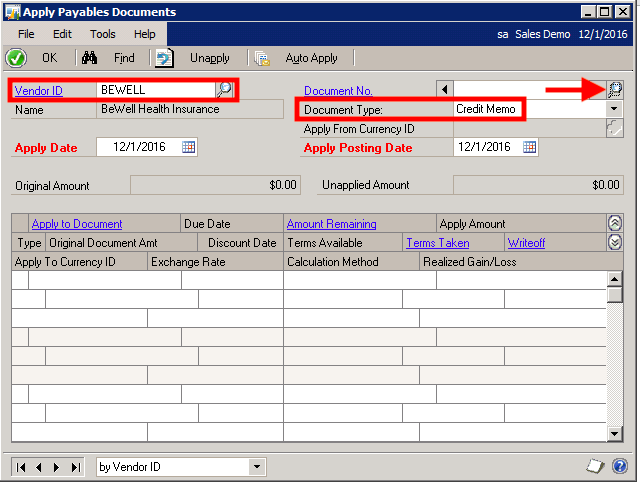Go to the previous record

pyautogui.click(x=39, y=467)
